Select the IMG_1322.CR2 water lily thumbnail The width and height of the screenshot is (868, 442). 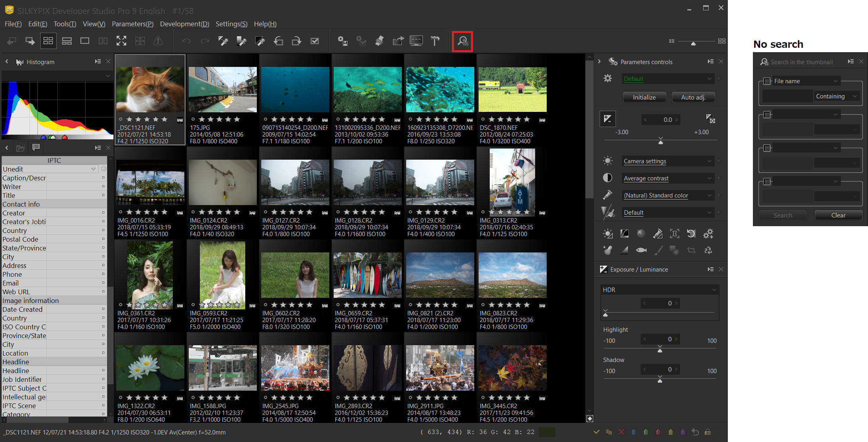150,368
